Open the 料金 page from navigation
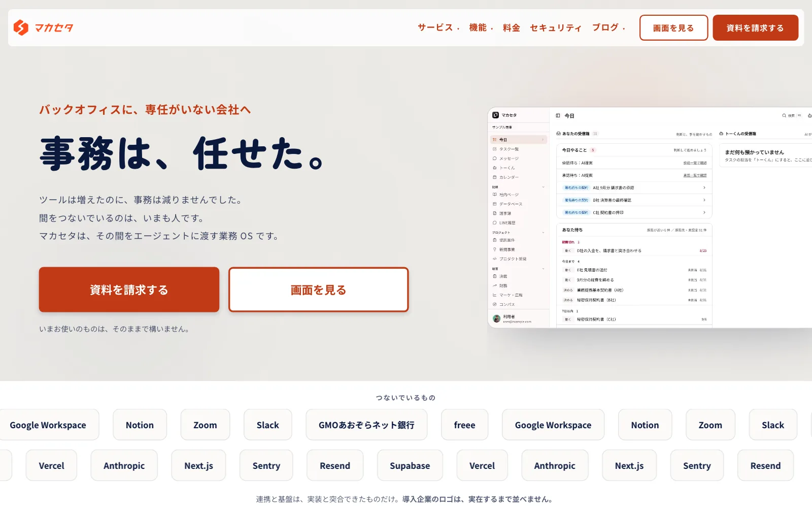812x508 pixels. (511, 28)
